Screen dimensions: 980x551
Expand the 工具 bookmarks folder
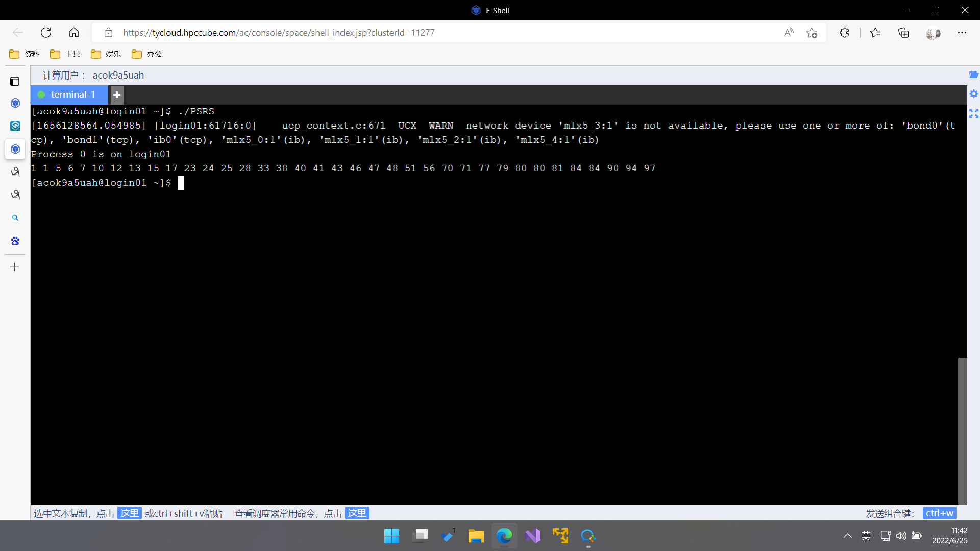tap(65, 54)
